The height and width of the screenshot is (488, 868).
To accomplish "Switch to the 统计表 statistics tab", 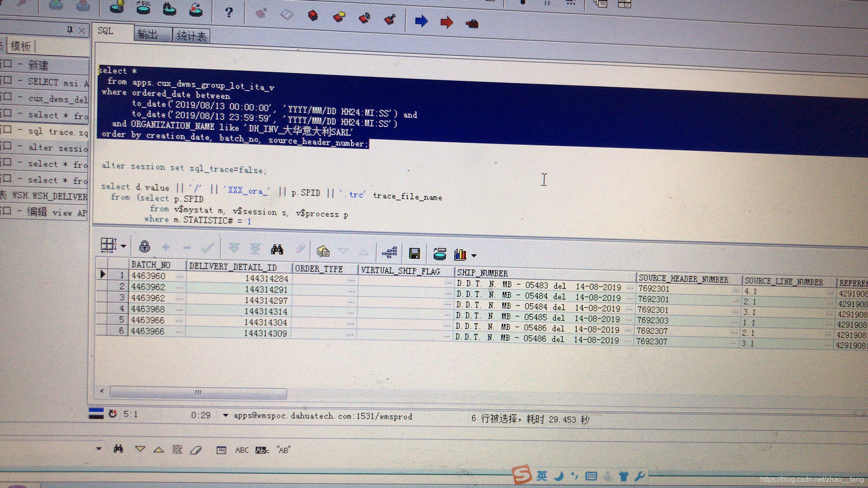I will tap(191, 36).
